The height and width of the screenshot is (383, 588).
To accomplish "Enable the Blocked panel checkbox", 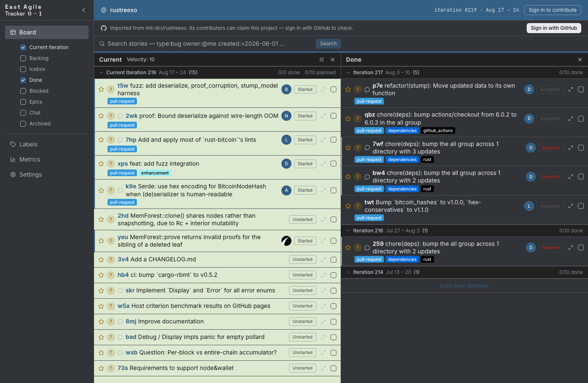I will [x=23, y=91].
